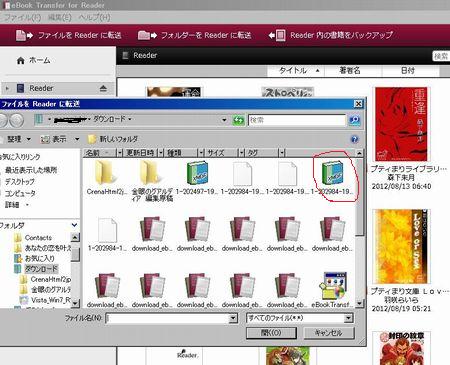Click the ファイル名(N) input field

coord(168,319)
